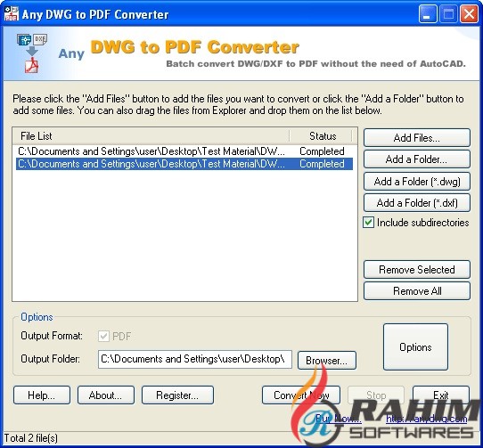Click the Total 2 file(s) status text

[x=31, y=438]
